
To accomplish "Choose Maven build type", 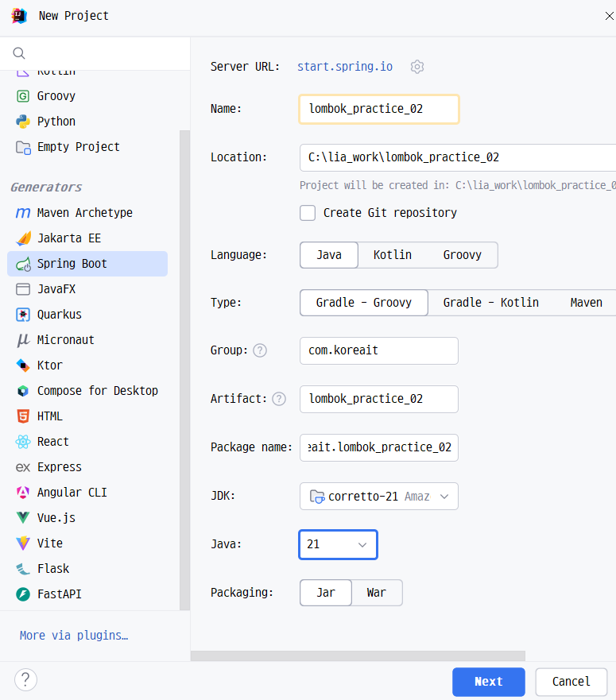I will (586, 303).
